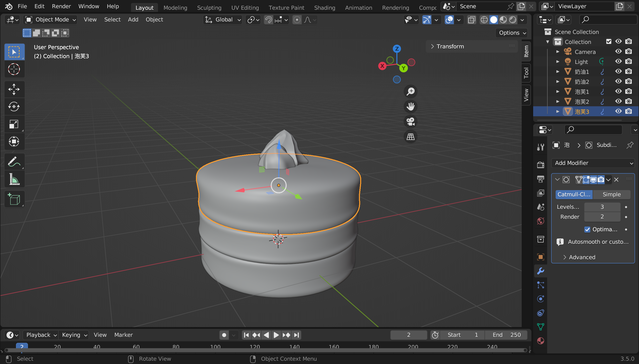Select Simple subdivision type
The height and width of the screenshot is (364, 639).
point(612,195)
